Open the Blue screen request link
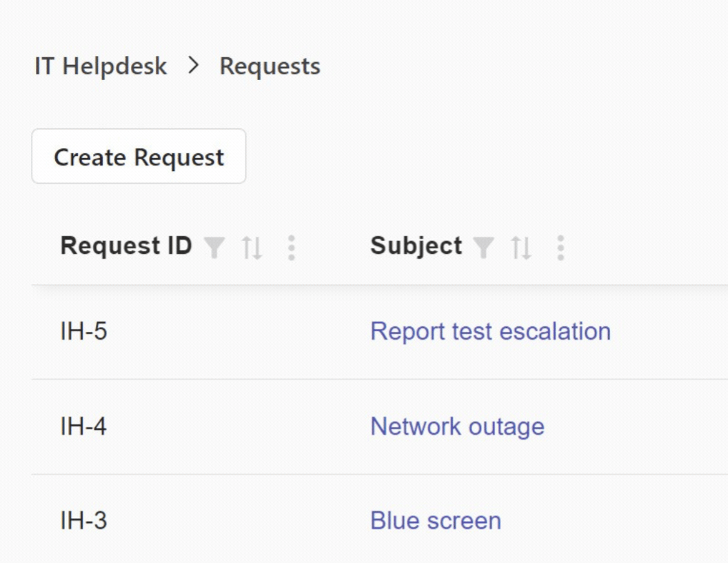Screen dimensions: 728x563 [x=436, y=521]
